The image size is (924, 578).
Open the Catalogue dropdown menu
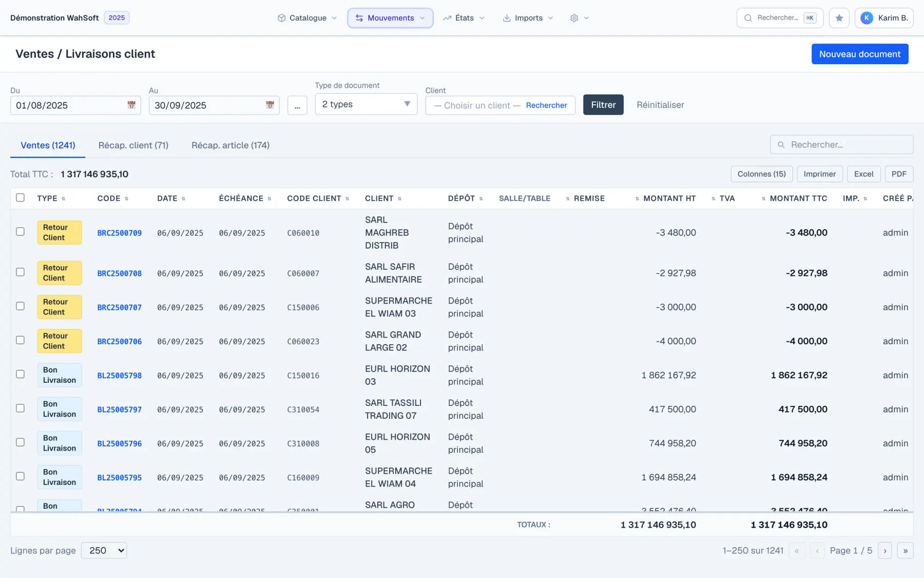307,18
